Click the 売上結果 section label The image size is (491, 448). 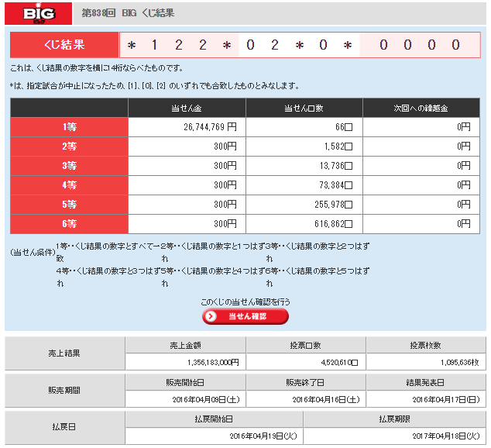(x=64, y=353)
